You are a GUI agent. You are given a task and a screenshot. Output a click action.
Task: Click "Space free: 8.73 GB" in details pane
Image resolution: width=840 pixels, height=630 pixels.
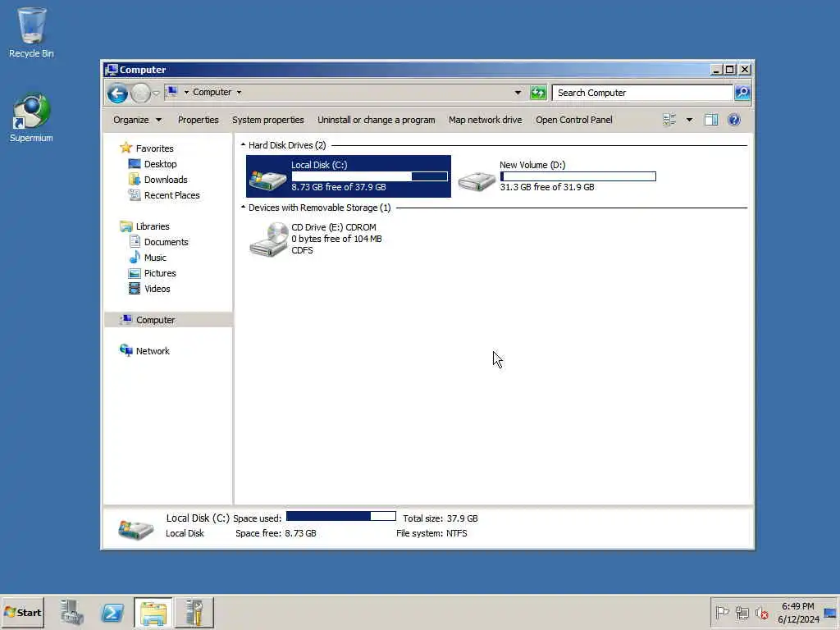(276, 533)
